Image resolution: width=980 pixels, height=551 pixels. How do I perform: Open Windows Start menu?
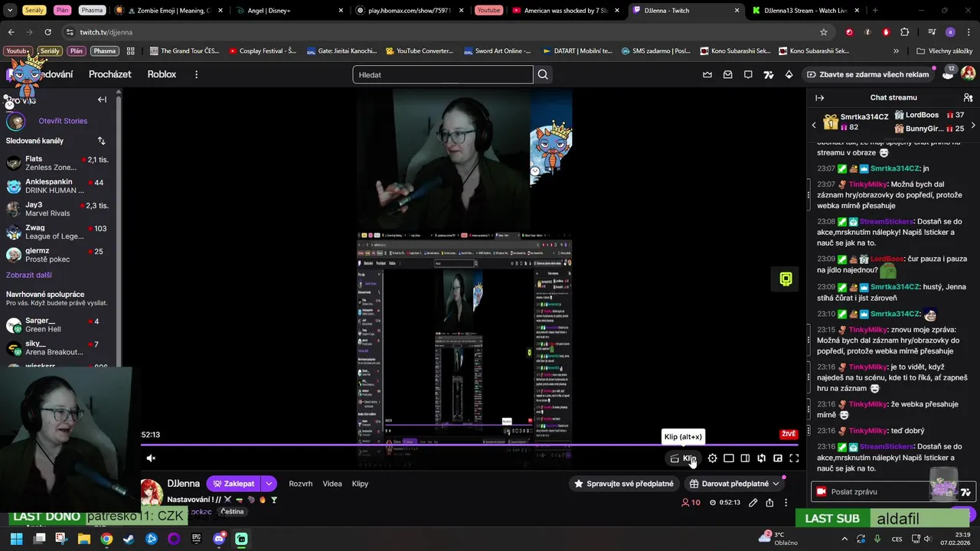coord(16,539)
